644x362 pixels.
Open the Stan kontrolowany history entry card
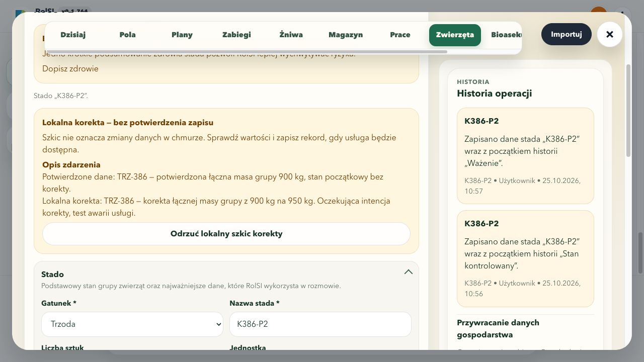click(x=525, y=258)
